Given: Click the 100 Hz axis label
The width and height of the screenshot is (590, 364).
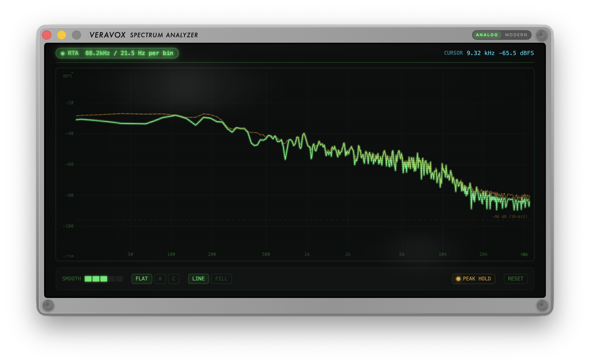Looking at the screenshot, I should [x=171, y=254].
